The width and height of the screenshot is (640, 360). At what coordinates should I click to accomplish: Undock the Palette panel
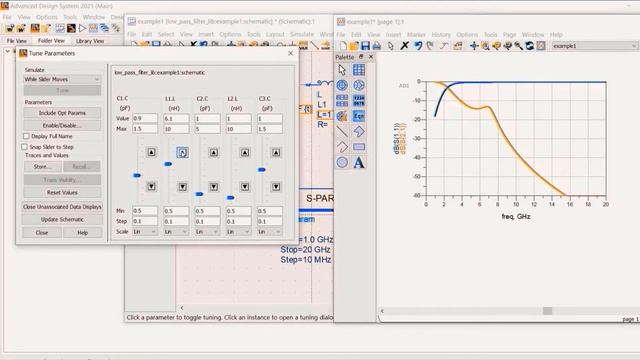point(361,57)
